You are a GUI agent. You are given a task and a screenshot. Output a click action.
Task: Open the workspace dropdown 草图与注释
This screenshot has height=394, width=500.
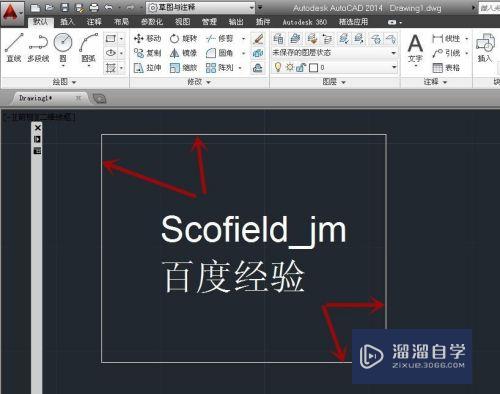(x=201, y=7)
